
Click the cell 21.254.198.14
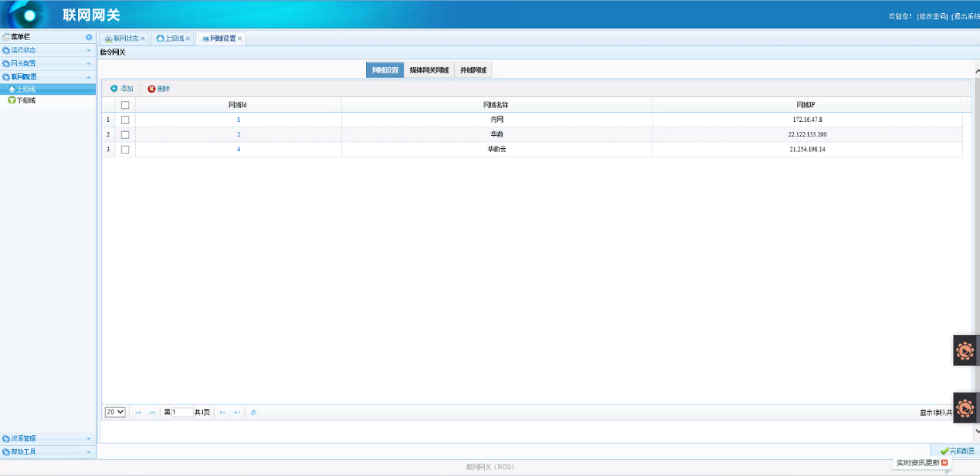[807, 149]
